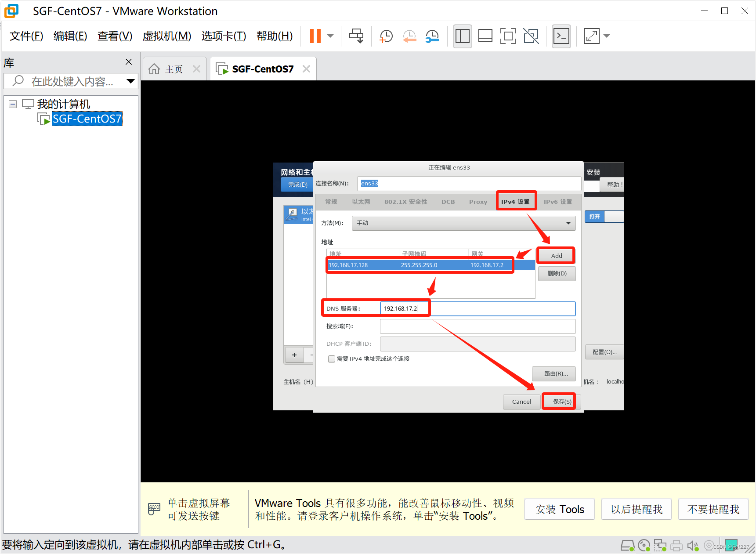Switch to the 802.1X 安全性 tab
Image resolution: width=756 pixels, height=554 pixels.
[405, 202]
